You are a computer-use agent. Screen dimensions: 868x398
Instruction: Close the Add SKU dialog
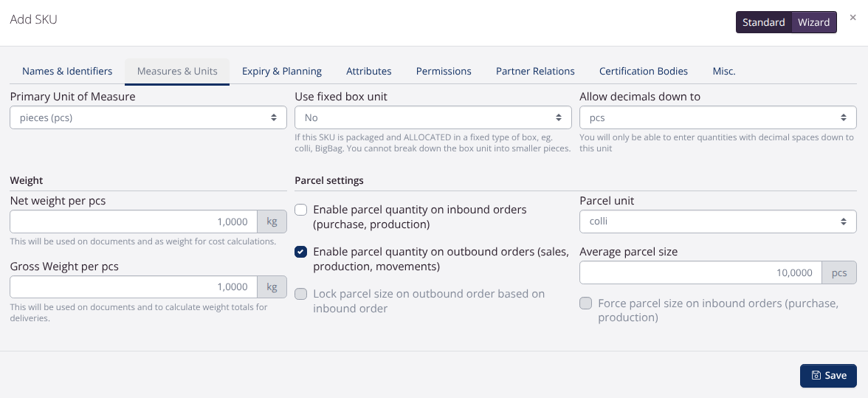[x=852, y=18]
